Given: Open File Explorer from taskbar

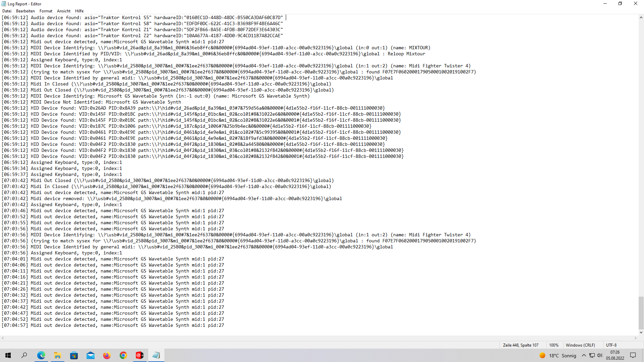Looking at the screenshot, I should (57, 355).
